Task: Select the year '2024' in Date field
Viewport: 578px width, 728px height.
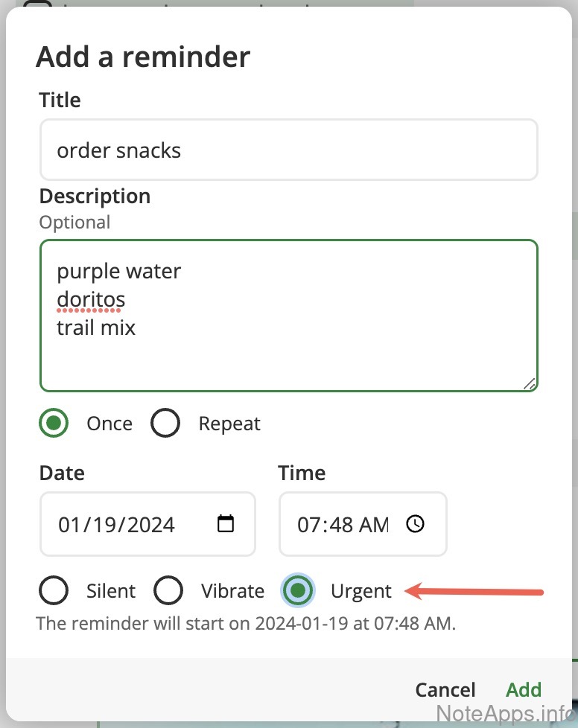Action: 151,525
